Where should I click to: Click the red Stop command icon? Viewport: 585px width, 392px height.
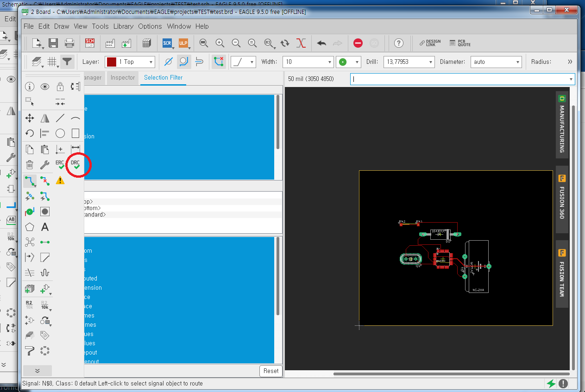click(358, 43)
